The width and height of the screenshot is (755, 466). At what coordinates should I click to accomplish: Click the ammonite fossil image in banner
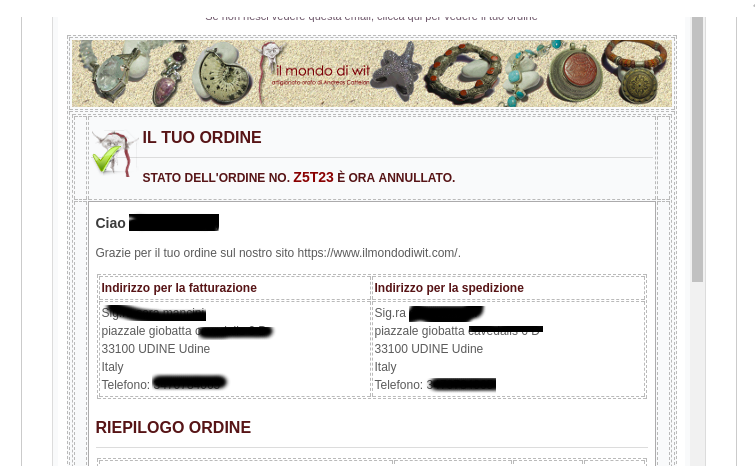[224, 77]
